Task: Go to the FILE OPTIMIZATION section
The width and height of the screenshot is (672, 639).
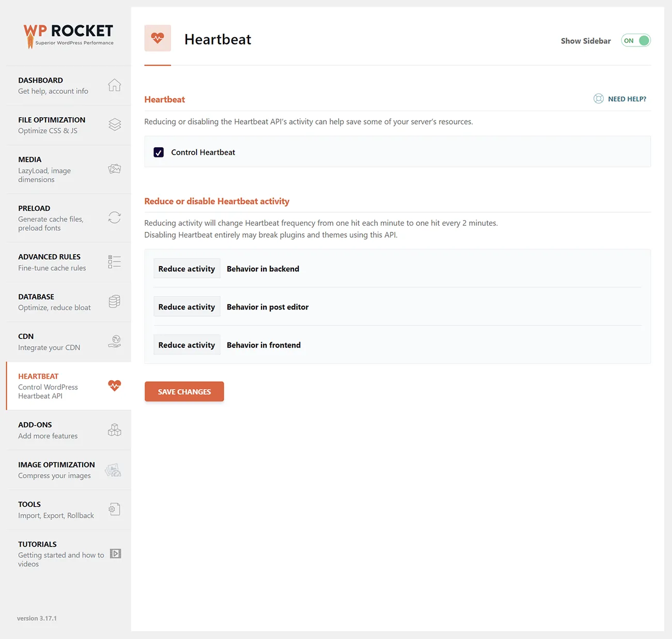Action: (x=68, y=125)
